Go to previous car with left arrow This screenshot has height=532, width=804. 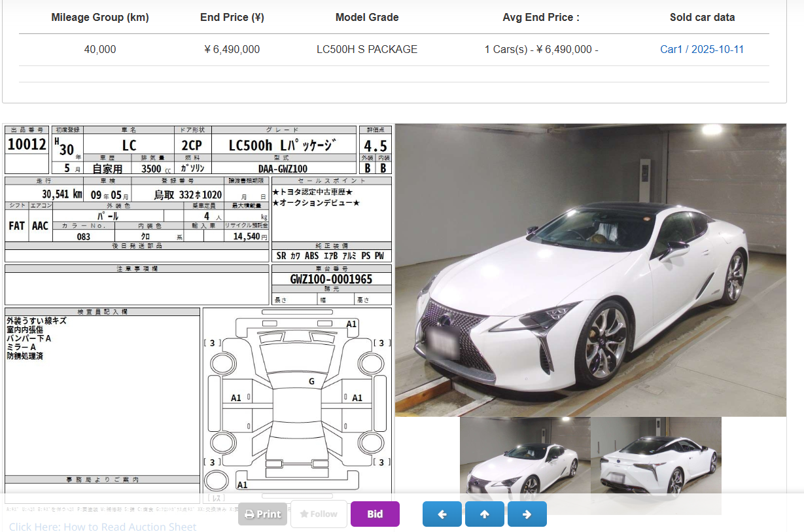[442, 514]
